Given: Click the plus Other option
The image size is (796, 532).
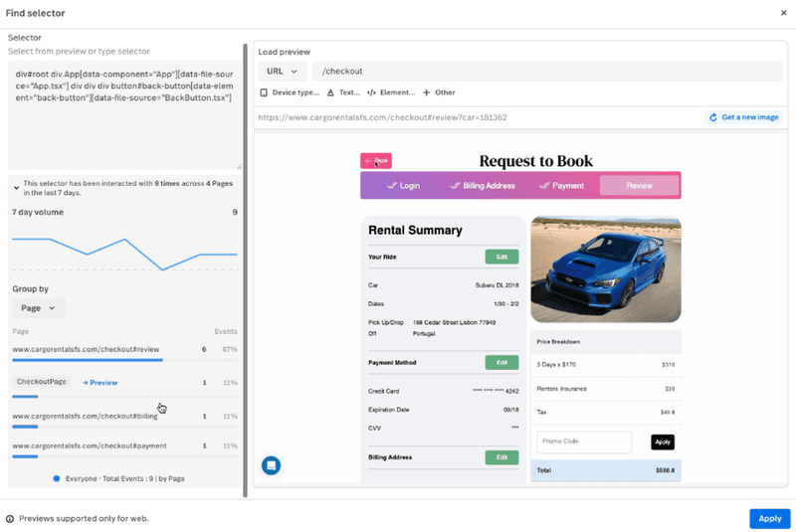Looking at the screenshot, I should click(x=427, y=92).
